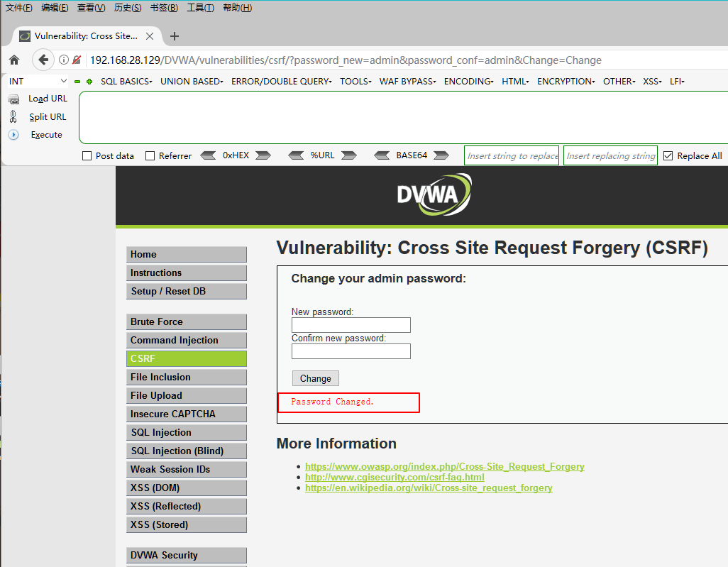
Task: Open SQL Injection (Blind) page
Action: pyautogui.click(x=186, y=451)
